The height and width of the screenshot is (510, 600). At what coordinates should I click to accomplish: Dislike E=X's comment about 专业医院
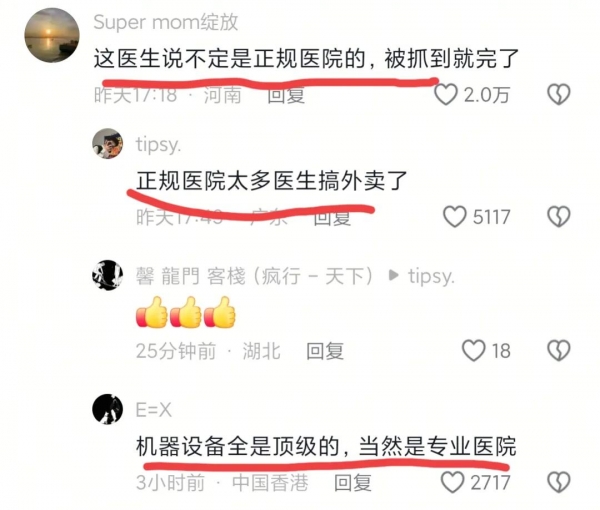[559, 482]
